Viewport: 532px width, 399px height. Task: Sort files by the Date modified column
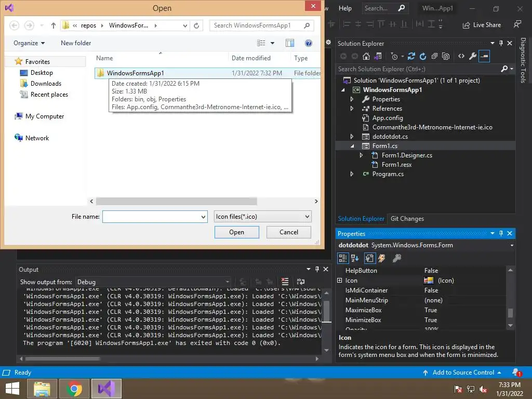tap(251, 58)
